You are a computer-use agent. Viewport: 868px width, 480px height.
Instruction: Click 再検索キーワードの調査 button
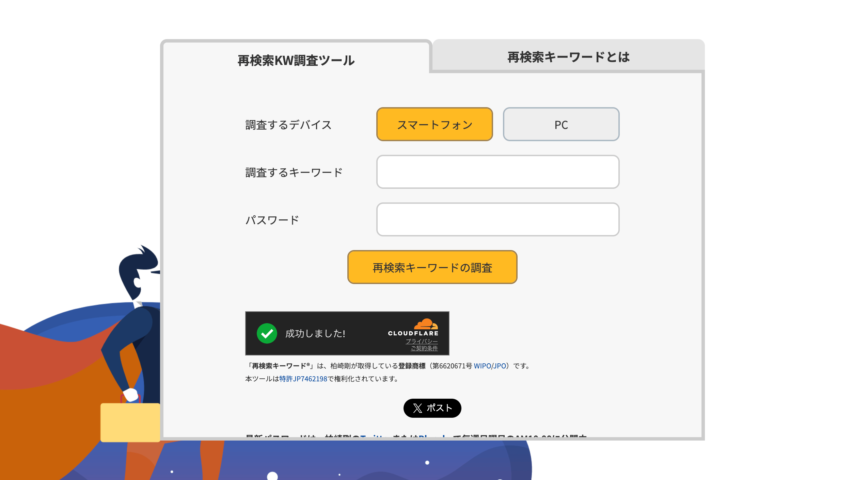tap(432, 268)
